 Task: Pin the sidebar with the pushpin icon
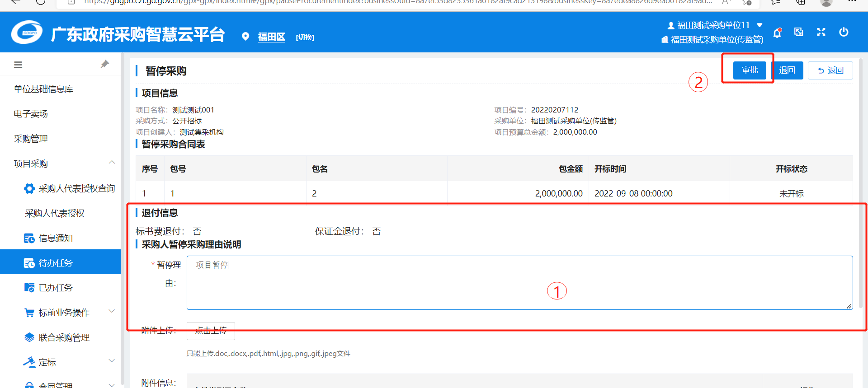(x=105, y=64)
